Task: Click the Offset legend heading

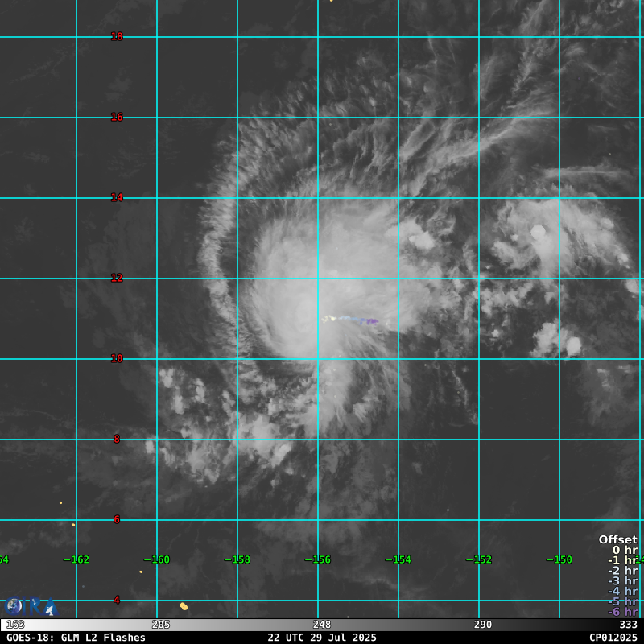Action: tap(617, 539)
